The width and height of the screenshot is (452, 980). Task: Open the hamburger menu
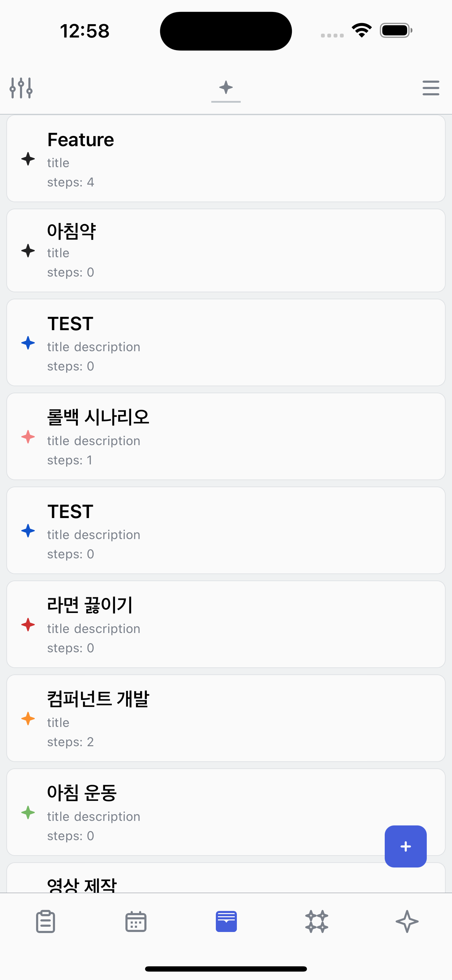coord(431,88)
